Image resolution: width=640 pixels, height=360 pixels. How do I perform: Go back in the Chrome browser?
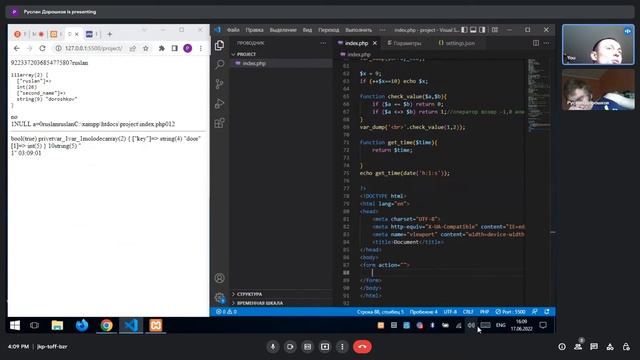(17, 48)
